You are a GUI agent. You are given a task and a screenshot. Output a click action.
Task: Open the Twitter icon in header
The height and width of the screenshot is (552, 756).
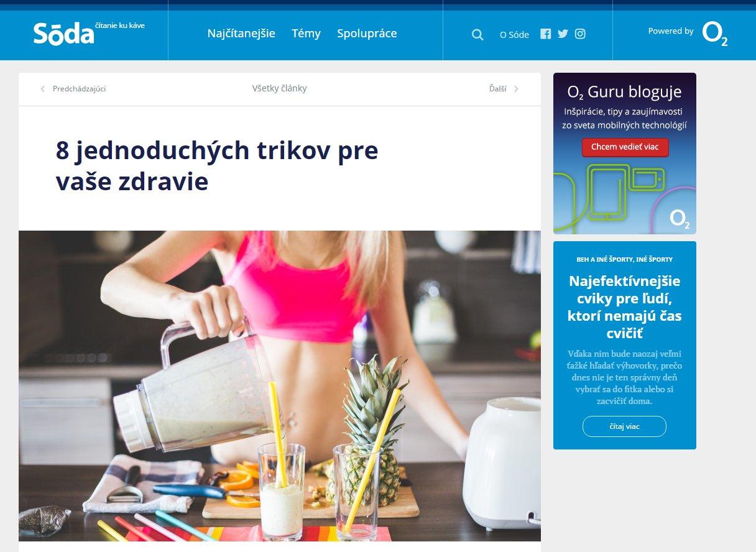point(563,34)
